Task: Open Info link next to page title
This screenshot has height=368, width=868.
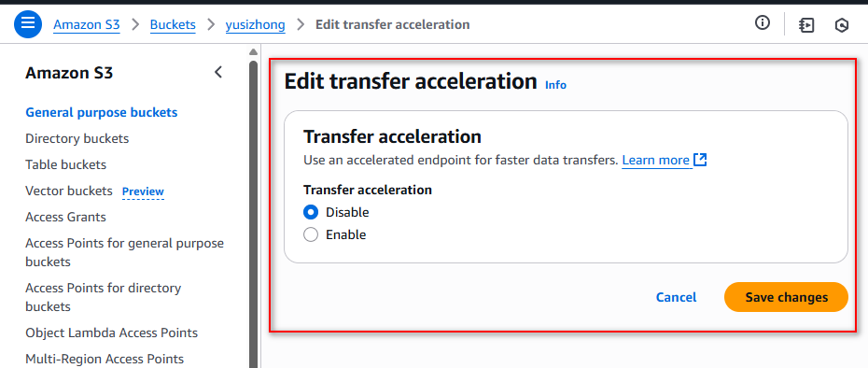Action: (x=555, y=85)
